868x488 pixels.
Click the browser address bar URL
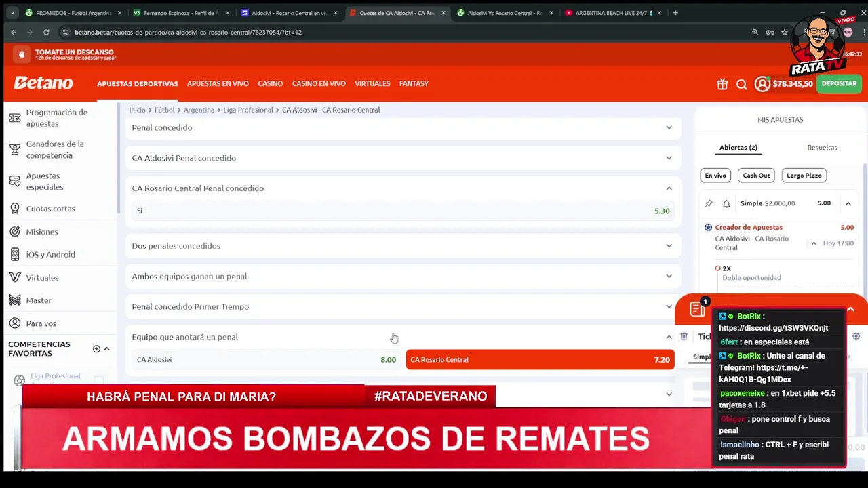[x=188, y=32]
